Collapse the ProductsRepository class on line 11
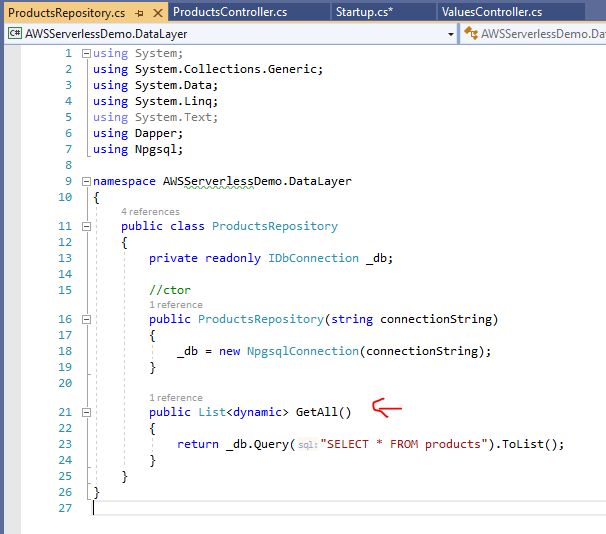This screenshot has height=534, width=606. 86,226
